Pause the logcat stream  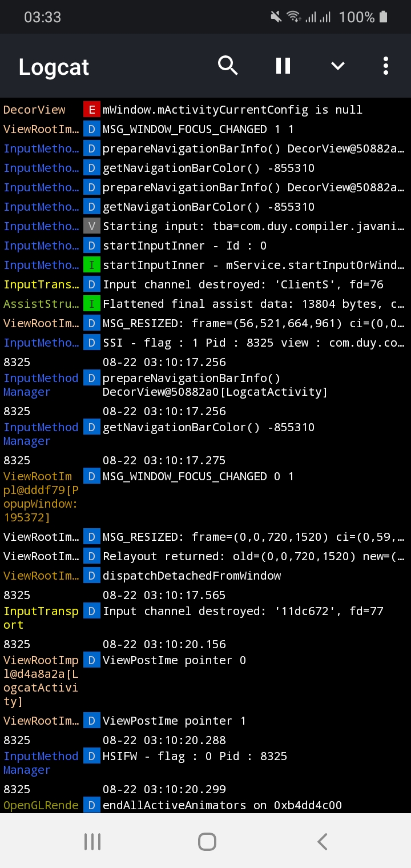point(283,66)
